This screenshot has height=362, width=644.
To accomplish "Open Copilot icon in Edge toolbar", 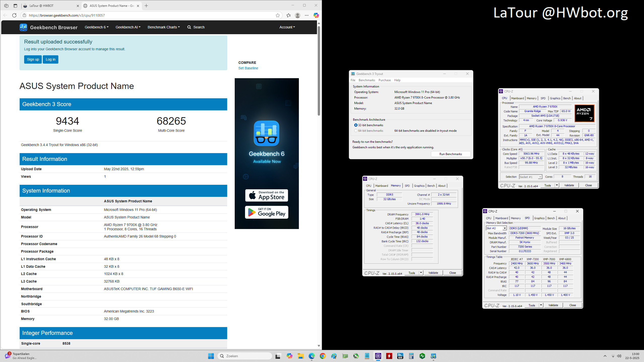I will tap(316, 15).
